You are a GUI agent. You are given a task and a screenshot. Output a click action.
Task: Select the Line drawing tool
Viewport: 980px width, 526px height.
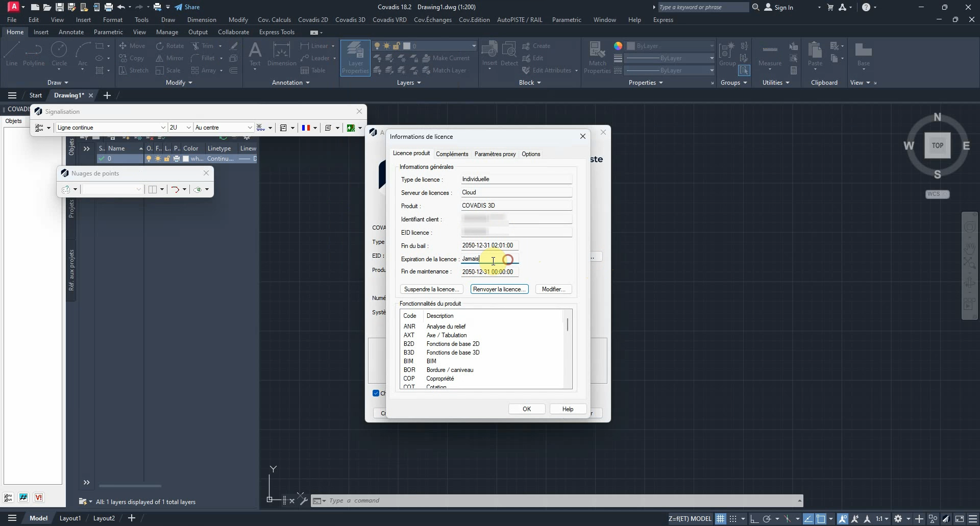[12, 54]
